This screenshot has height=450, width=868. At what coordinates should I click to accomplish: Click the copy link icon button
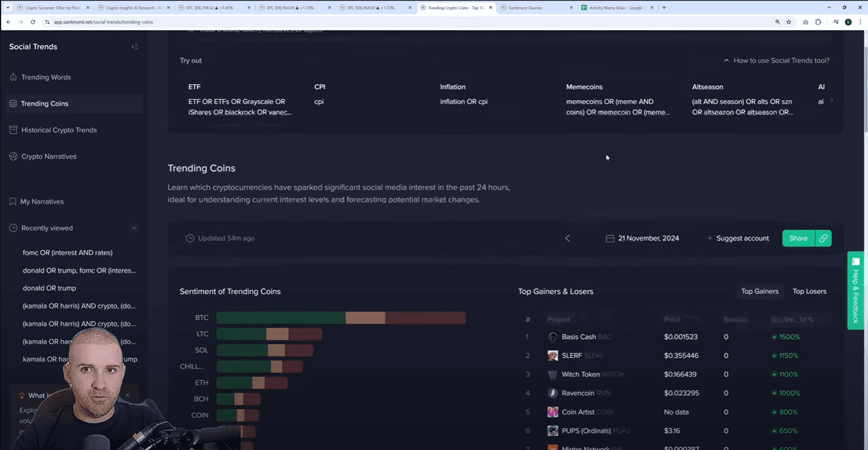[823, 238]
